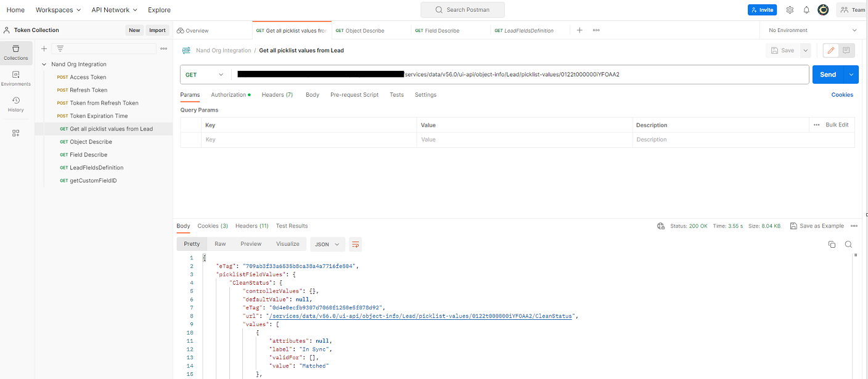Switch to the Settings request tab

(425, 95)
